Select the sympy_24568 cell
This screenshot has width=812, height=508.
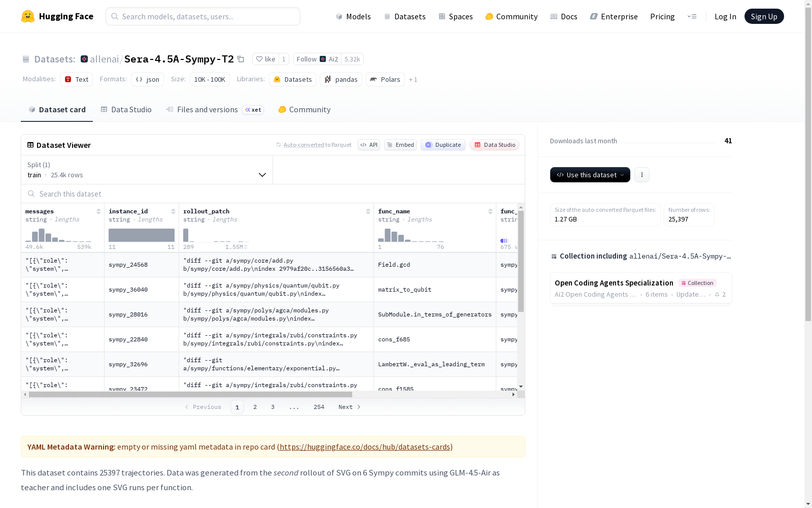tap(142, 265)
